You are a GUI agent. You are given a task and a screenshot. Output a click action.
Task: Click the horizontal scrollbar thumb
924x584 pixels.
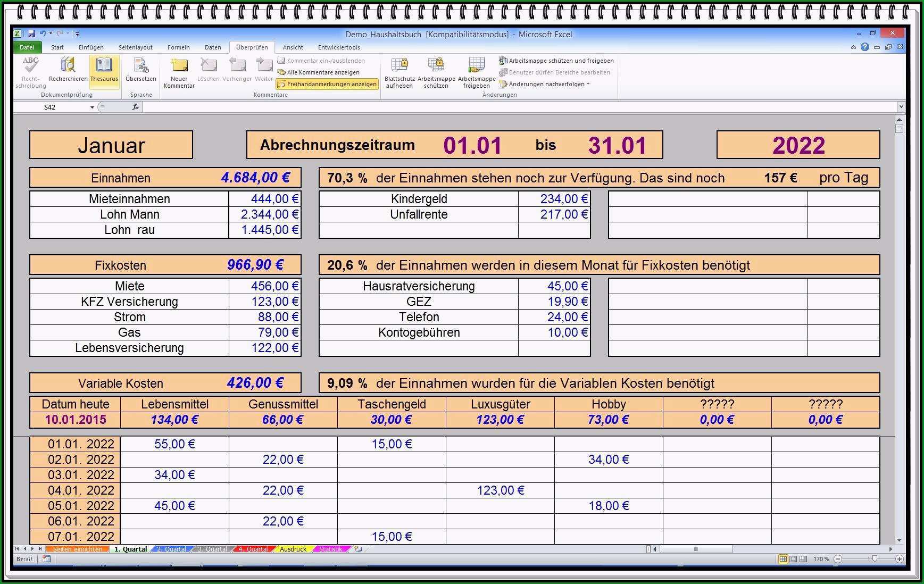(x=696, y=549)
